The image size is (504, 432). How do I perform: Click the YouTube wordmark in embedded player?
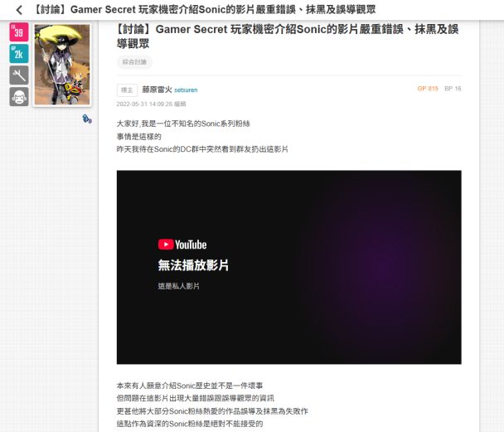(x=191, y=245)
